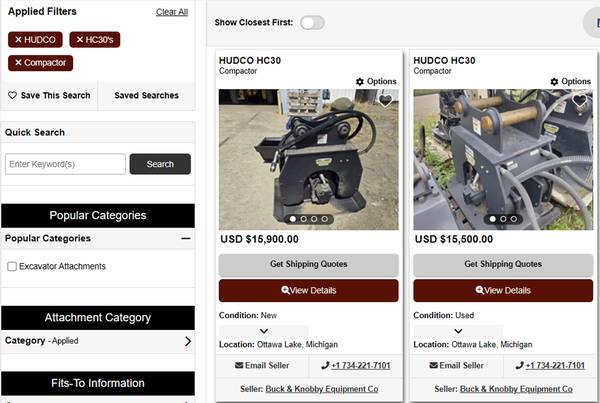Toggle Show Closest First switch
The height and width of the screenshot is (403, 600).
pos(312,23)
